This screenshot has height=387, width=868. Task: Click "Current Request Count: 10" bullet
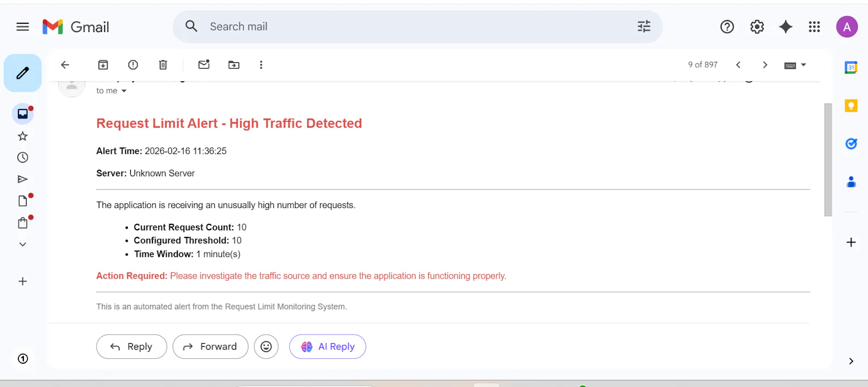(190, 227)
